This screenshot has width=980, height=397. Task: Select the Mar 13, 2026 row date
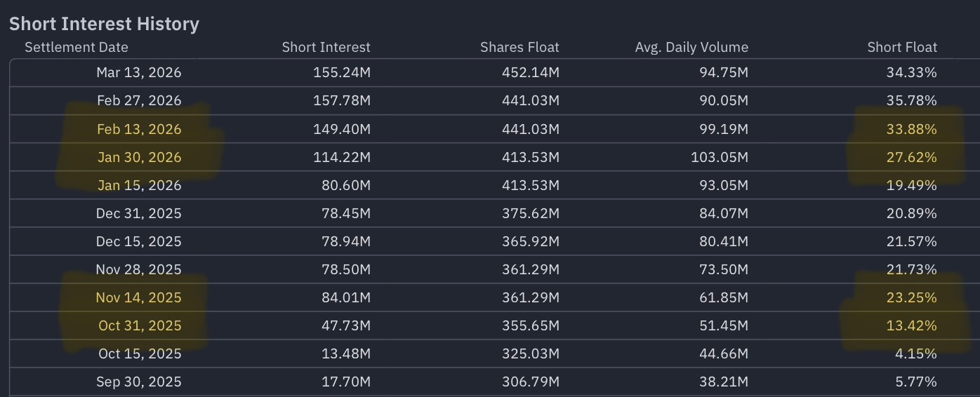[x=139, y=73]
